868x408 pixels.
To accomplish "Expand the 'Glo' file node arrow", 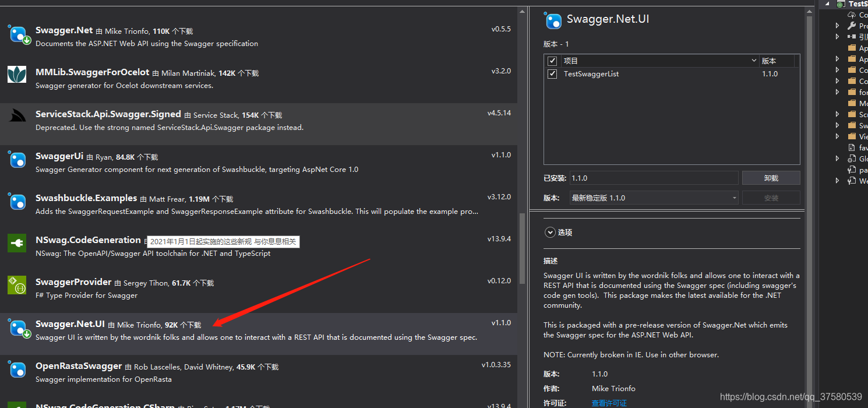I will click(x=838, y=159).
